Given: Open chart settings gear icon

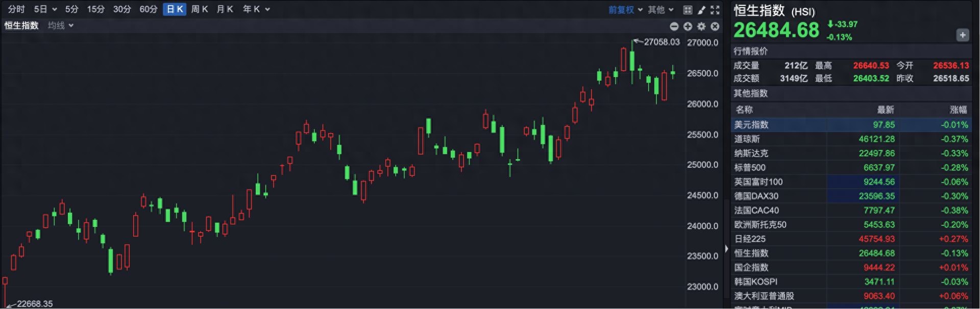Looking at the screenshot, I should pos(701,27).
